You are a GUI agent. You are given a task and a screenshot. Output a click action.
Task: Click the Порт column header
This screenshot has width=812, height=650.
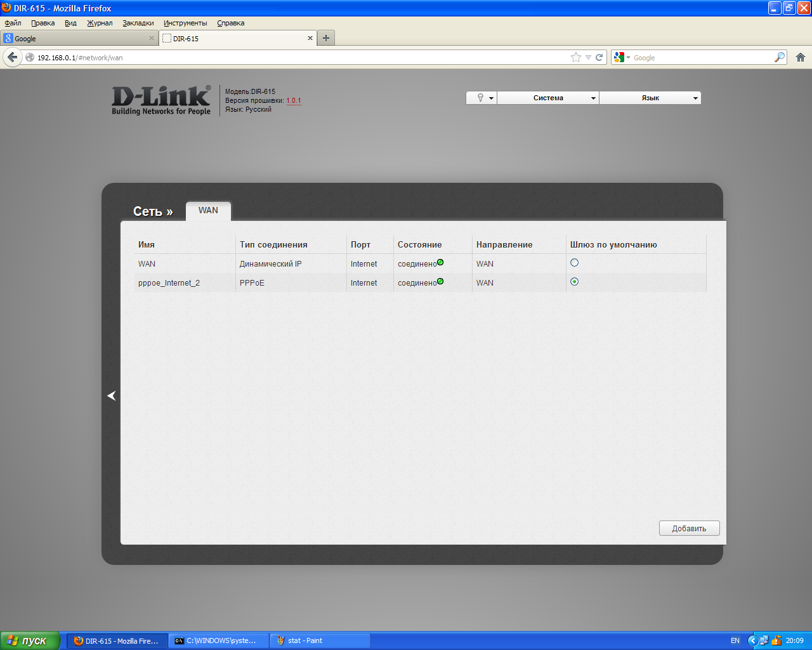pyautogui.click(x=360, y=244)
